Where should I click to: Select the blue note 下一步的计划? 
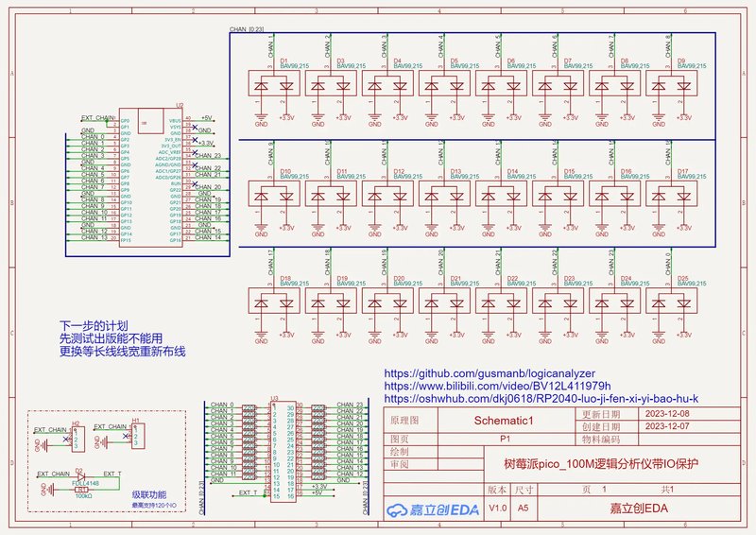click(x=94, y=325)
